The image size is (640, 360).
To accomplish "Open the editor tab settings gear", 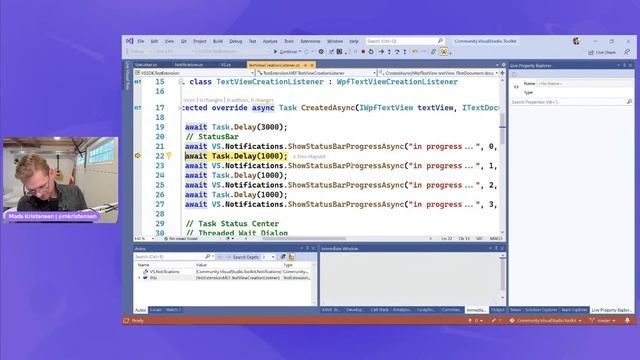I will pyautogui.click(x=503, y=65).
